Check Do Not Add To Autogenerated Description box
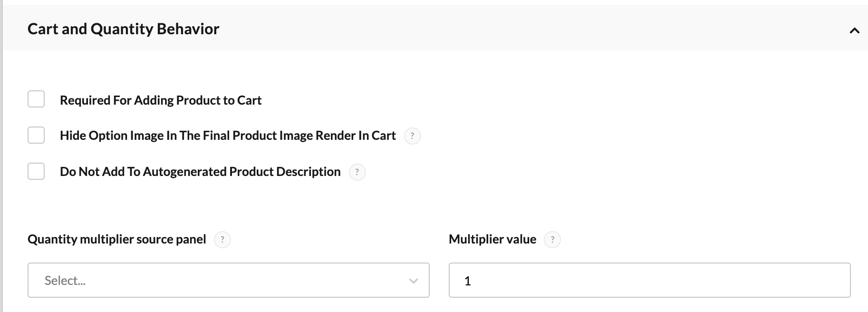The width and height of the screenshot is (868, 312). [x=36, y=171]
